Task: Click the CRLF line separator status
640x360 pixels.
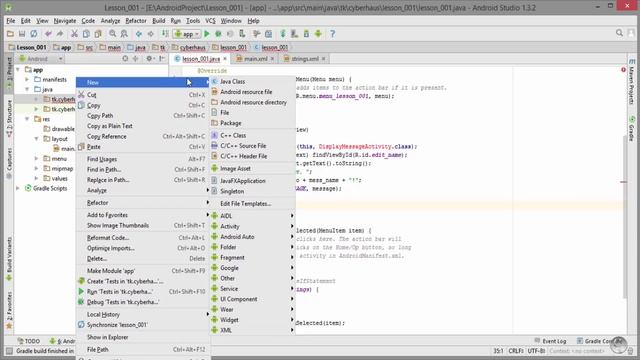Action: click(x=516, y=351)
